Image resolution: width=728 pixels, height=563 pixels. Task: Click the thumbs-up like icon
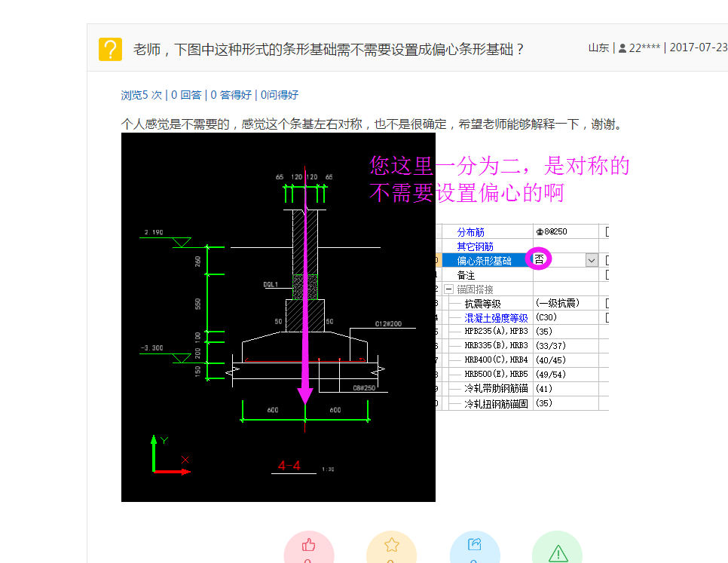click(309, 545)
